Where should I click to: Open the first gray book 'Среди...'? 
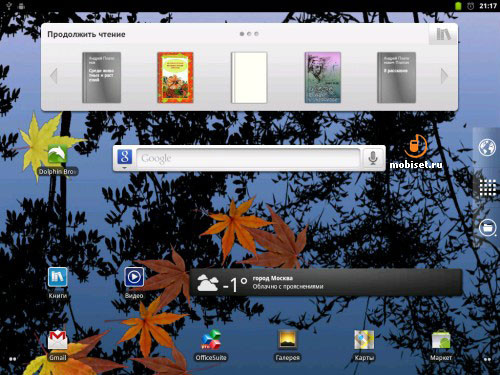pos(102,77)
